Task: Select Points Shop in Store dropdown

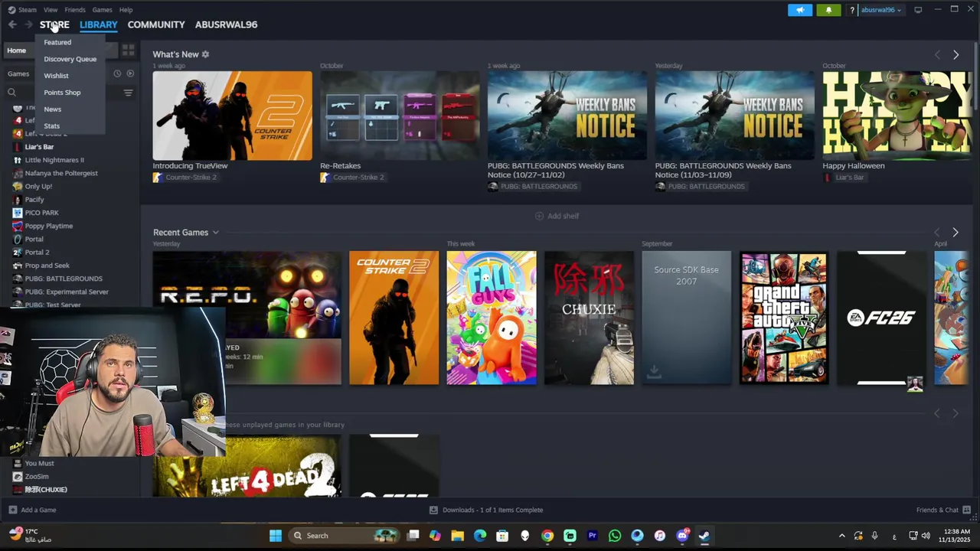Action: coord(62,93)
